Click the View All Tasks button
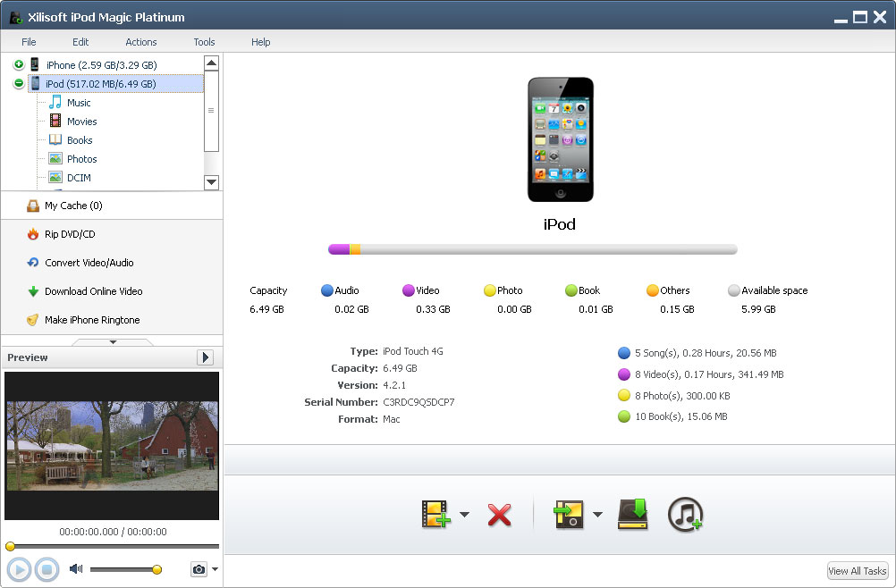The image size is (896, 588). click(x=857, y=571)
